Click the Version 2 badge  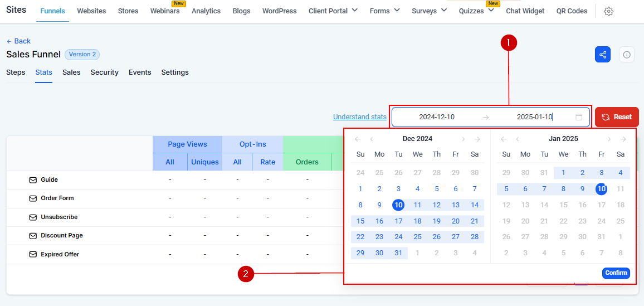[x=82, y=54]
